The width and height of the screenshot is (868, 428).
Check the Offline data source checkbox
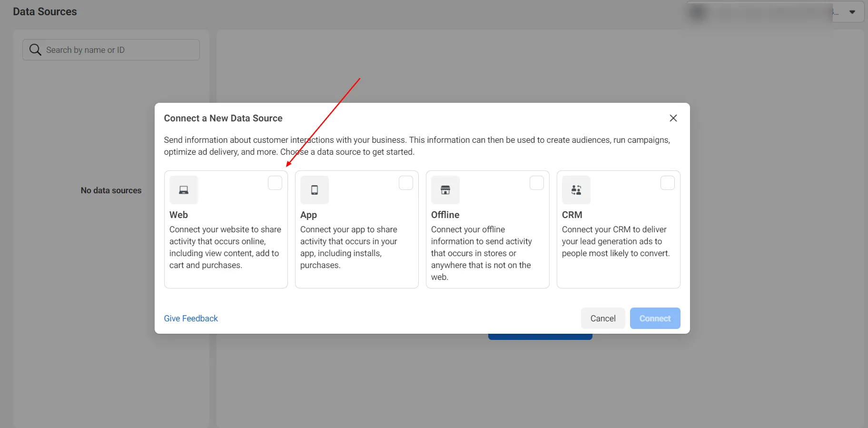(x=537, y=183)
